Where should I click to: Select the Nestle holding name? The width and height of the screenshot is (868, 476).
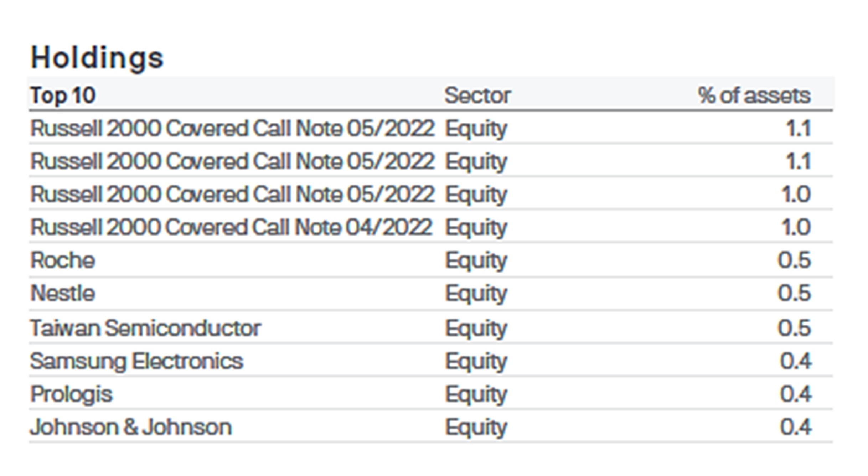click(63, 293)
